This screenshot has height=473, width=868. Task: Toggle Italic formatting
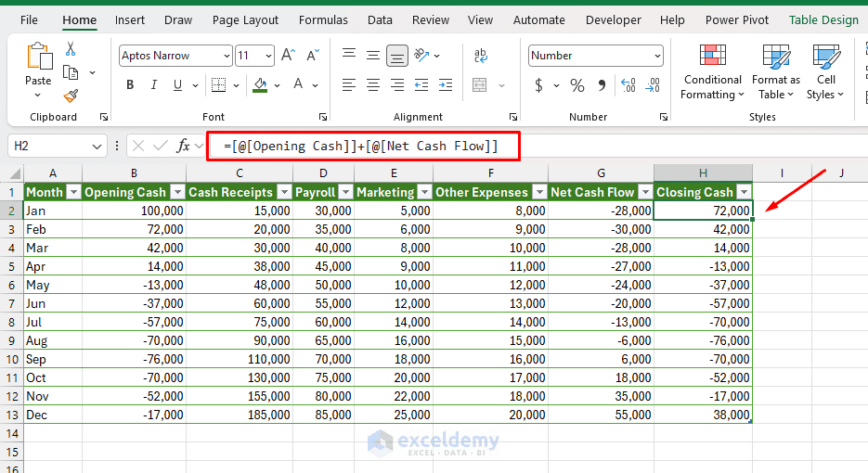[x=153, y=85]
